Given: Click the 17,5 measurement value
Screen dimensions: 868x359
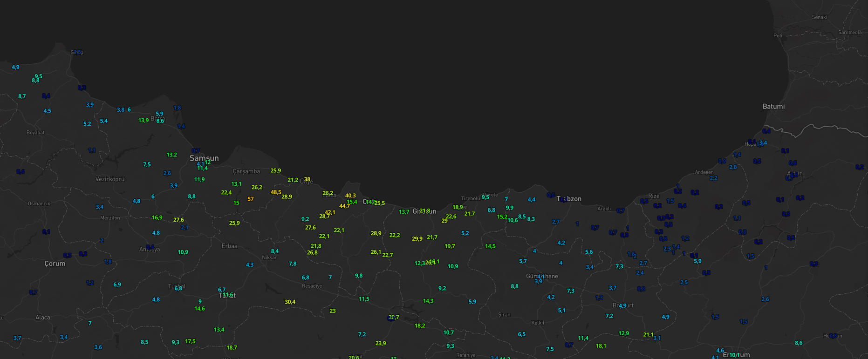Looking at the screenshot, I should [x=190, y=341].
